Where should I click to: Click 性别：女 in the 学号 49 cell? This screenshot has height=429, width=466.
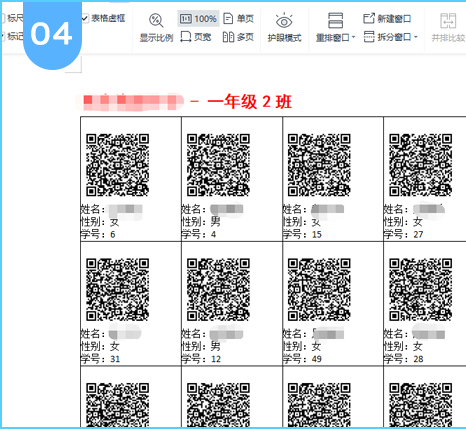coord(302,347)
